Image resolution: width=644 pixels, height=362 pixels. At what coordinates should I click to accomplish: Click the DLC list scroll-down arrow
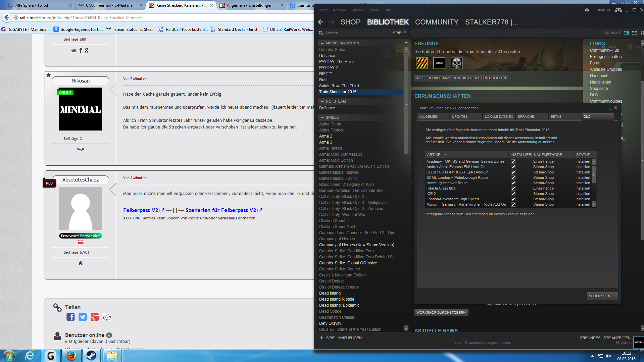pyautogui.click(x=594, y=204)
